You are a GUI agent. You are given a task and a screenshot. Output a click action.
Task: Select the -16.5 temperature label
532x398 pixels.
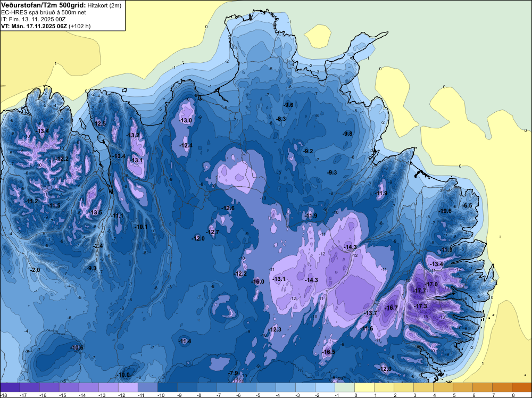coord(329,352)
